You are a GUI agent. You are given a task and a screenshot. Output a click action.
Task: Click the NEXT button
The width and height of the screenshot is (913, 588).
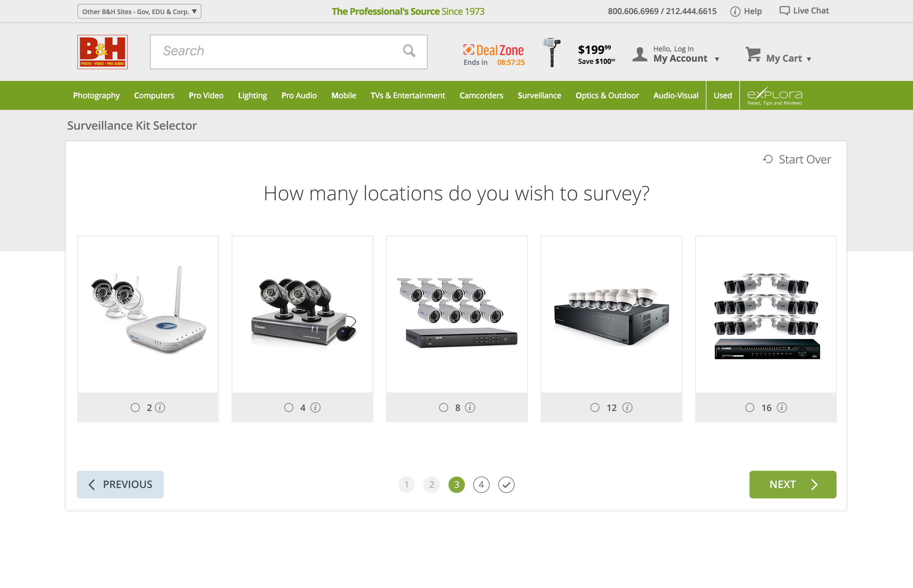click(x=793, y=485)
